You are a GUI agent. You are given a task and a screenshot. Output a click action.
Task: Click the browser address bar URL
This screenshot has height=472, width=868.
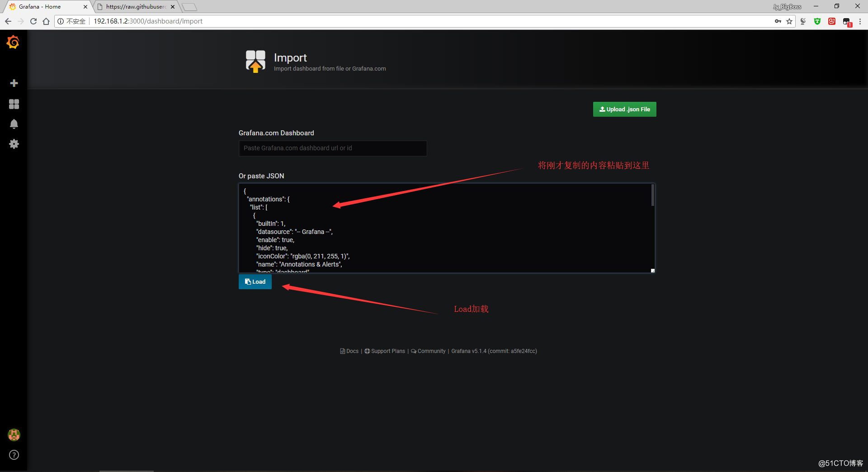pyautogui.click(x=148, y=21)
